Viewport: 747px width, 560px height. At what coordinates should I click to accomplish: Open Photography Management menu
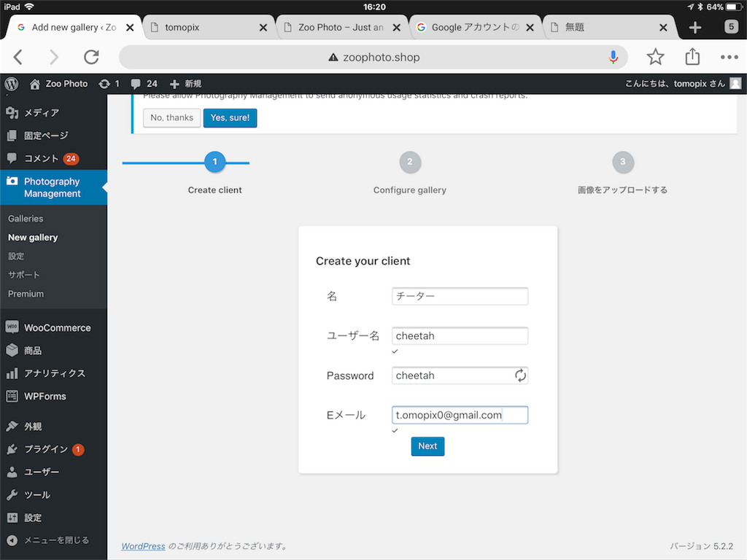[53, 187]
